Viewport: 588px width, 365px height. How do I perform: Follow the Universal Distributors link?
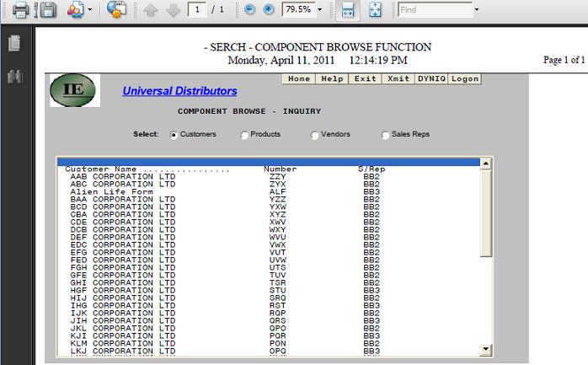point(179,91)
